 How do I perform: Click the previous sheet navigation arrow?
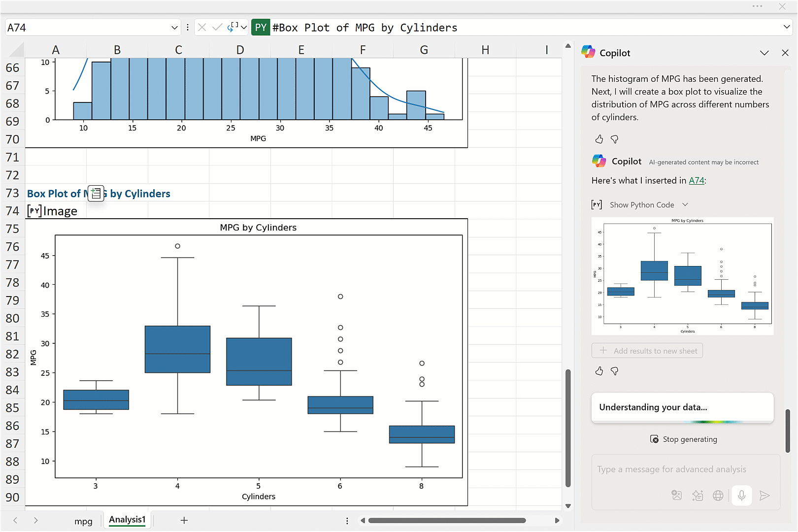click(15, 520)
